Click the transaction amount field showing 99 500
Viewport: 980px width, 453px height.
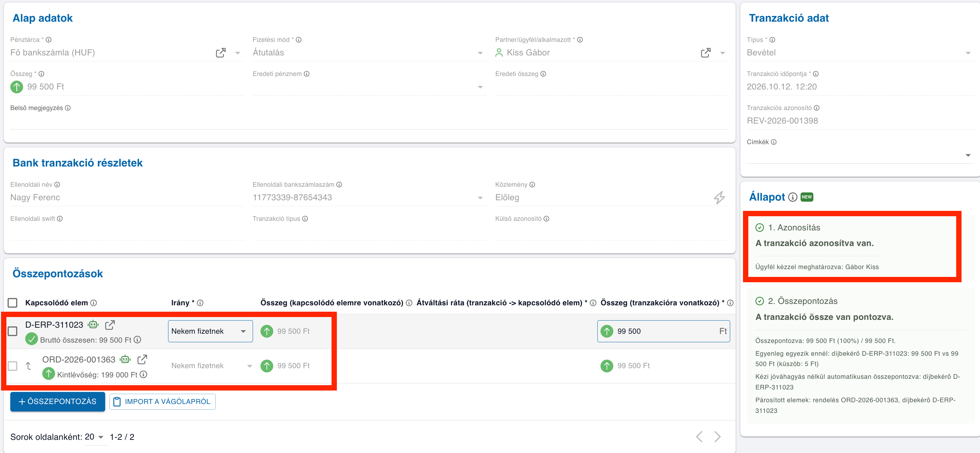(663, 331)
